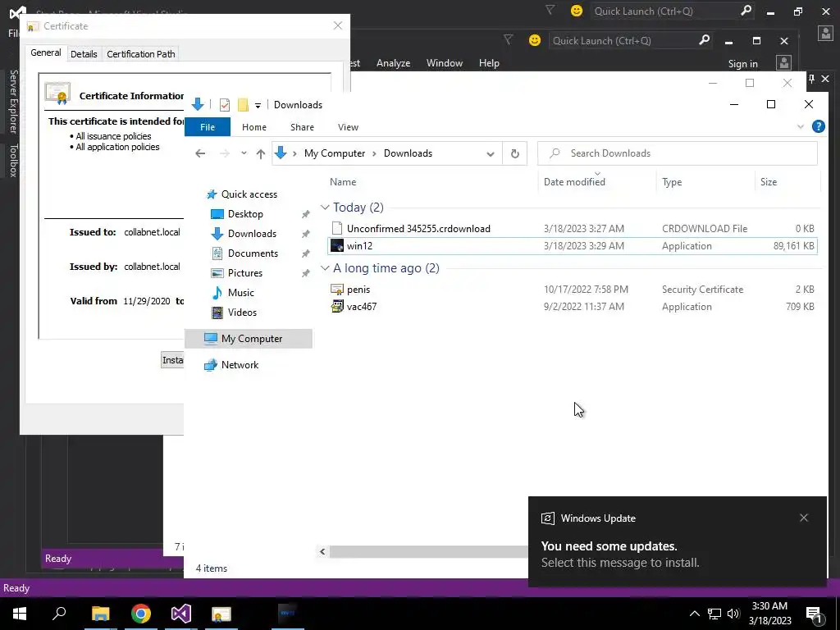Viewport: 840px width, 630px height.
Task: Open Chrome from the taskbar
Action: coord(141,614)
